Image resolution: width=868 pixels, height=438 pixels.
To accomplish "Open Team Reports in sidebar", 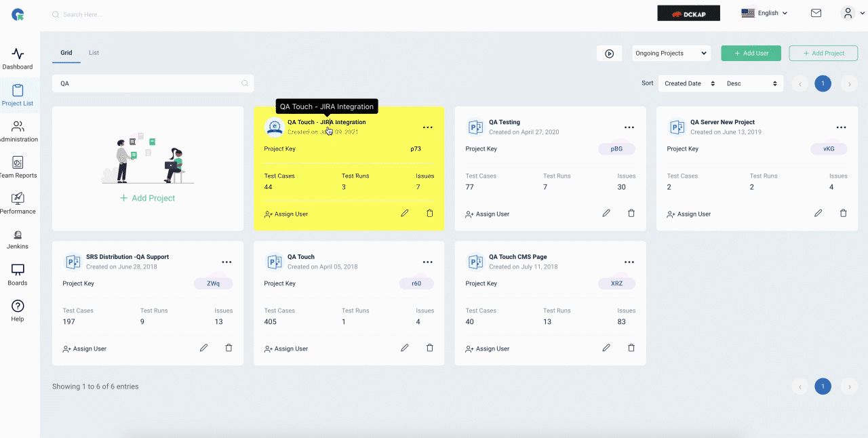I will pyautogui.click(x=18, y=167).
